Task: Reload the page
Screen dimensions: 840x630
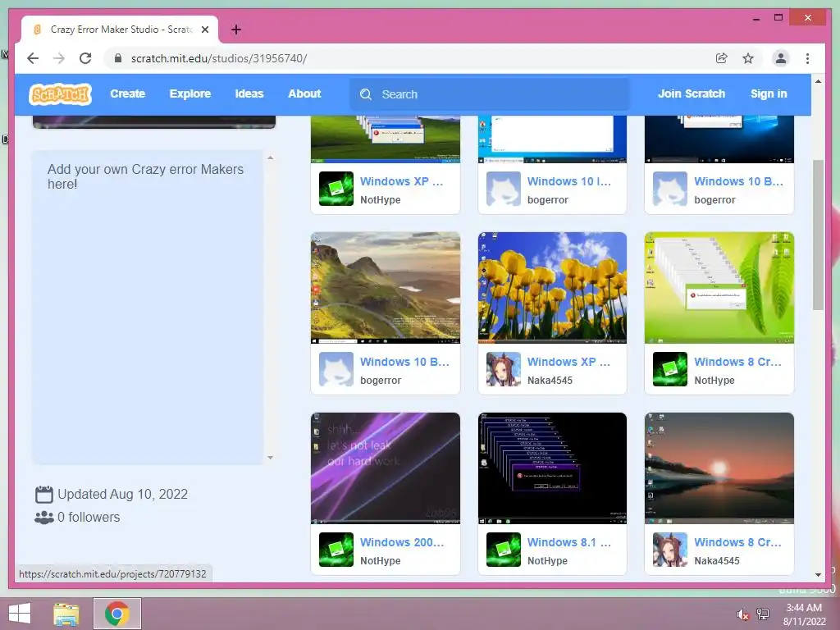Action: pos(85,58)
